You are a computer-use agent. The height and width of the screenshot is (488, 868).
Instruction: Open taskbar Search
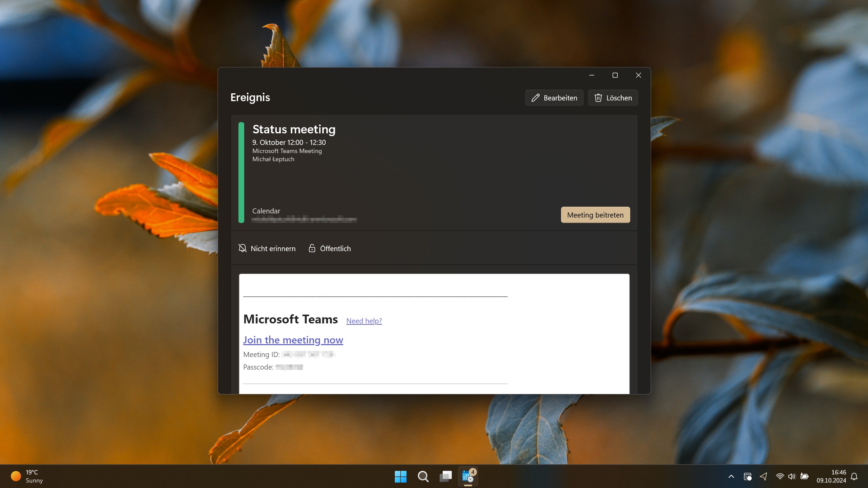pyautogui.click(x=423, y=476)
